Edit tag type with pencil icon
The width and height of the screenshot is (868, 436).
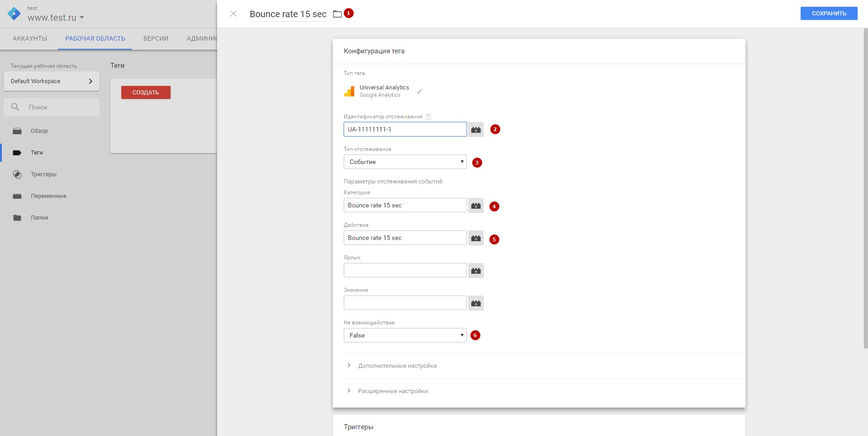420,91
